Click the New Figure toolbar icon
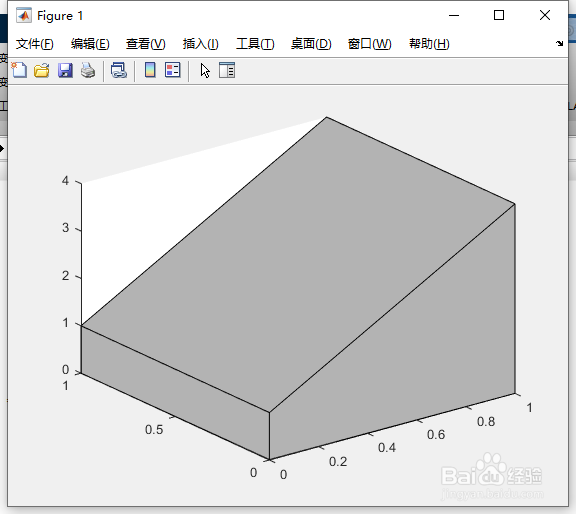The width and height of the screenshot is (576, 514). pos(19,70)
